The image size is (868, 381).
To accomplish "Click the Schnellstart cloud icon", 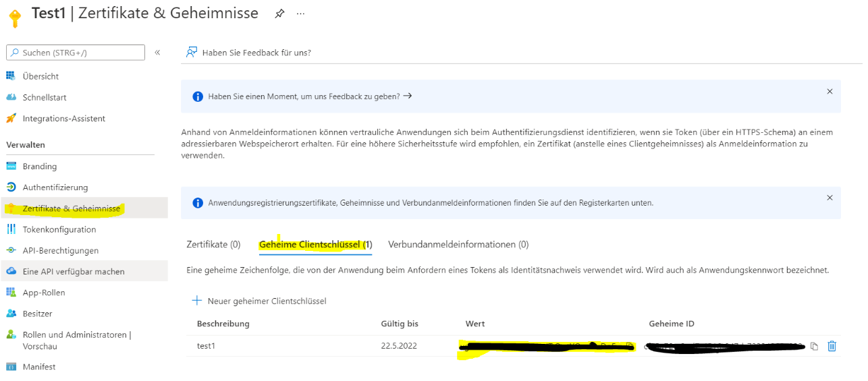I will click(11, 97).
